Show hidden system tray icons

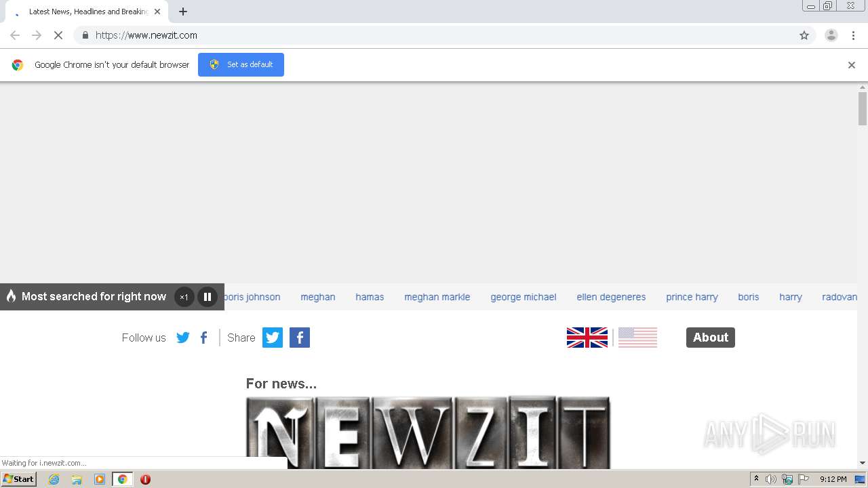coord(756,479)
